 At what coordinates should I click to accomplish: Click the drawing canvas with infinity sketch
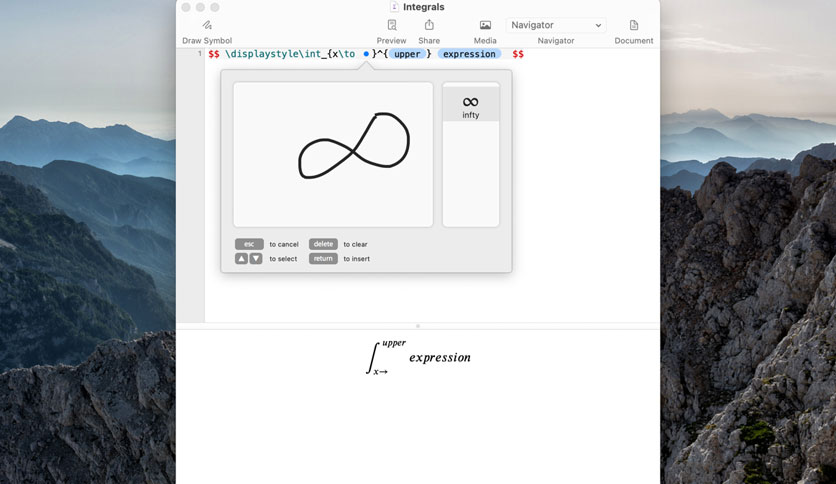(x=333, y=155)
